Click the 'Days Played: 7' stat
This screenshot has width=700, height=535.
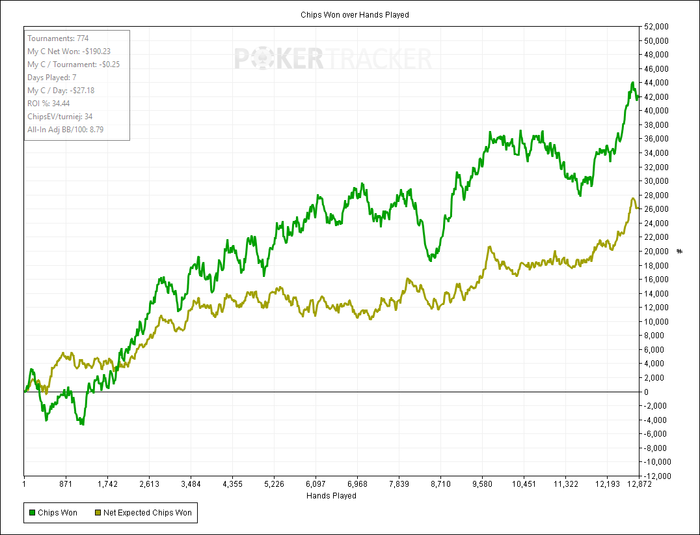(x=52, y=77)
